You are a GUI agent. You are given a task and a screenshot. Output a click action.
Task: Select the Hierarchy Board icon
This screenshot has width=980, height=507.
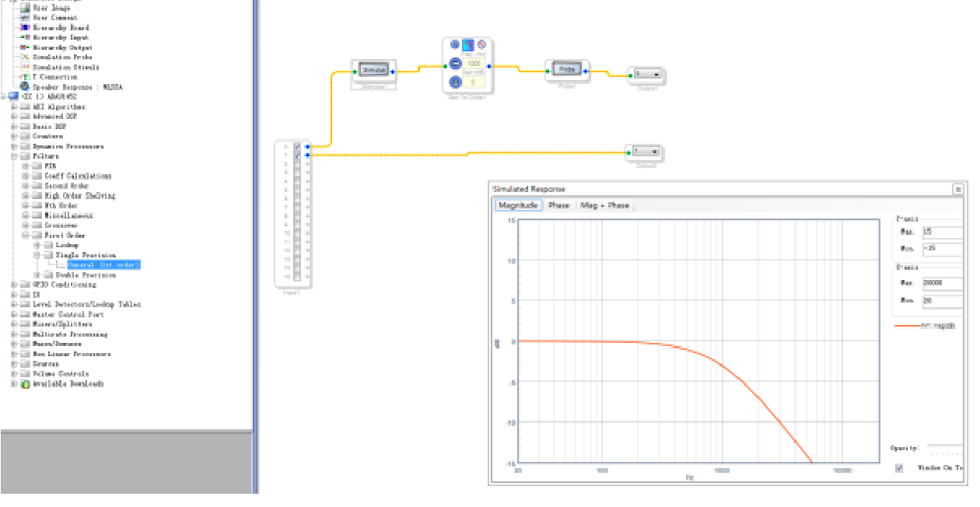(x=25, y=27)
